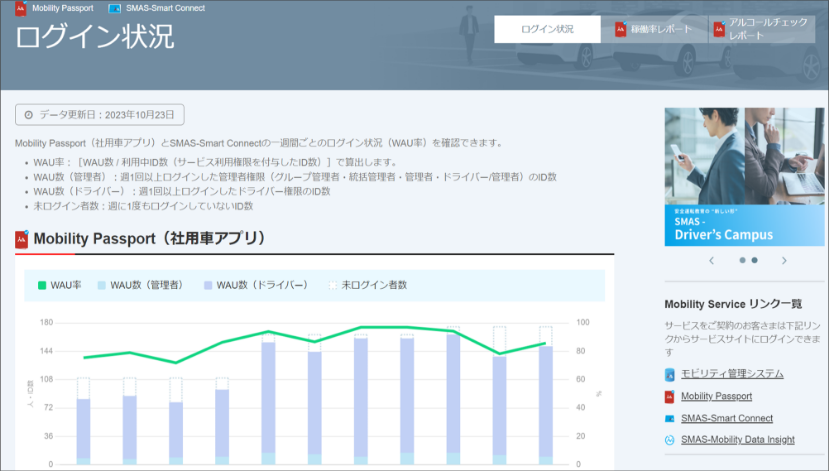The height and width of the screenshot is (471, 829).
Task: Click the Mobility Passport icon in link list
Action: (669, 396)
